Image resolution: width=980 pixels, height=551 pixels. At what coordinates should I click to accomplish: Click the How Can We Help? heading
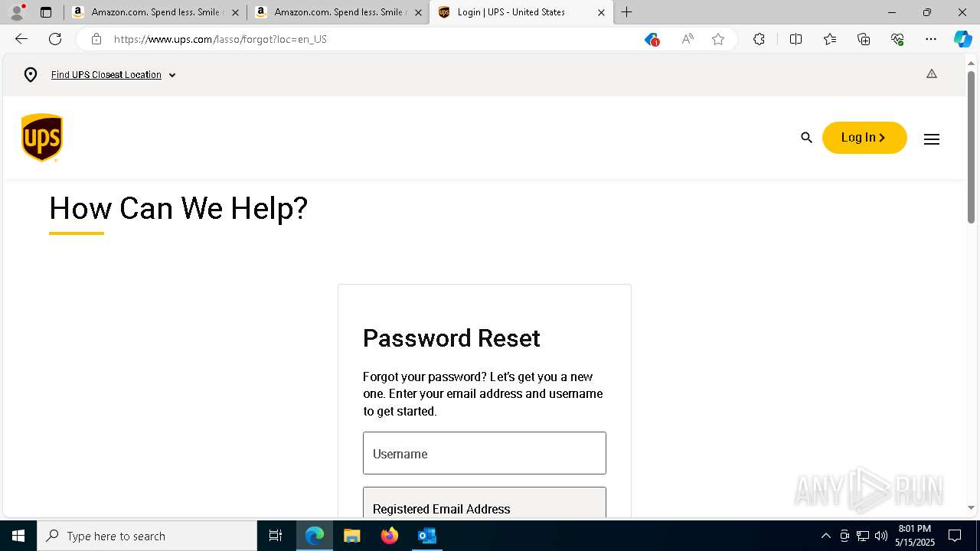(x=178, y=208)
